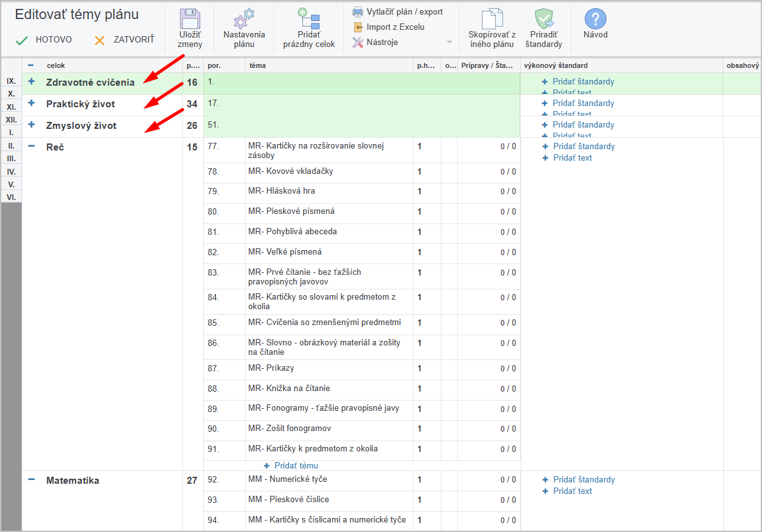Collapse the Reč section

point(32,146)
